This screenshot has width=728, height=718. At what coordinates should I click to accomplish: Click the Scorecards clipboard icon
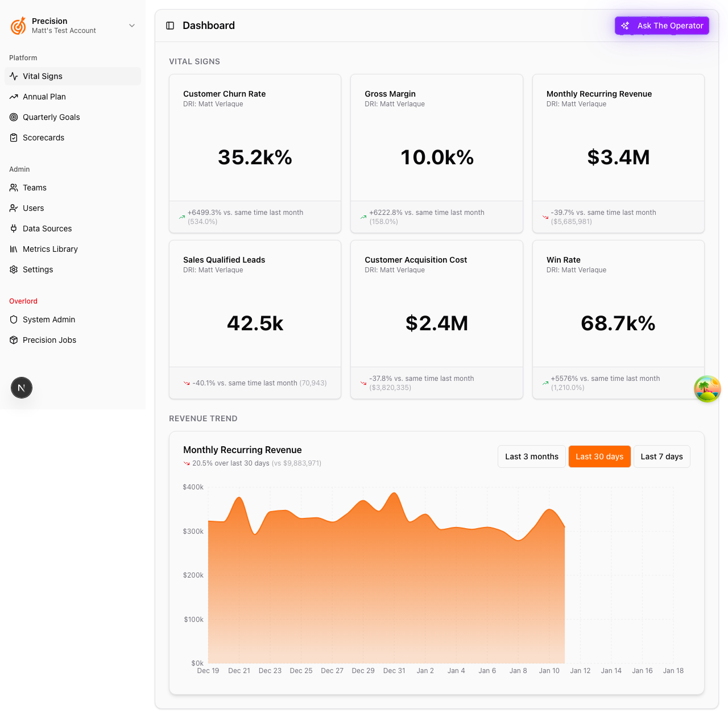click(14, 138)
